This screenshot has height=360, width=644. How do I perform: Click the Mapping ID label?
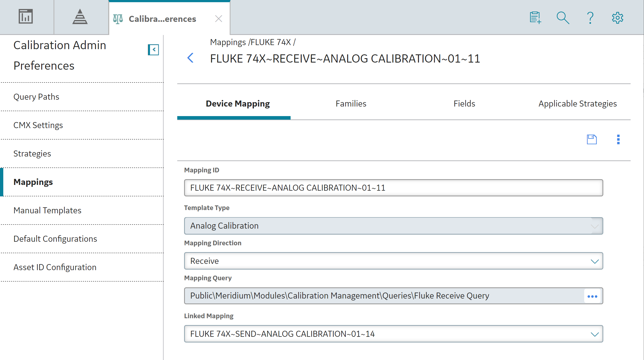click(x=202, y=170)
